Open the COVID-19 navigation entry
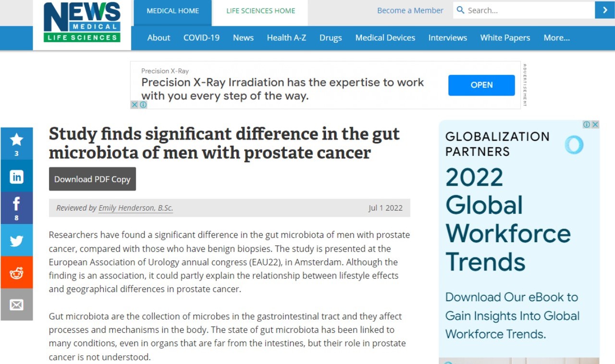 point(201,37)
